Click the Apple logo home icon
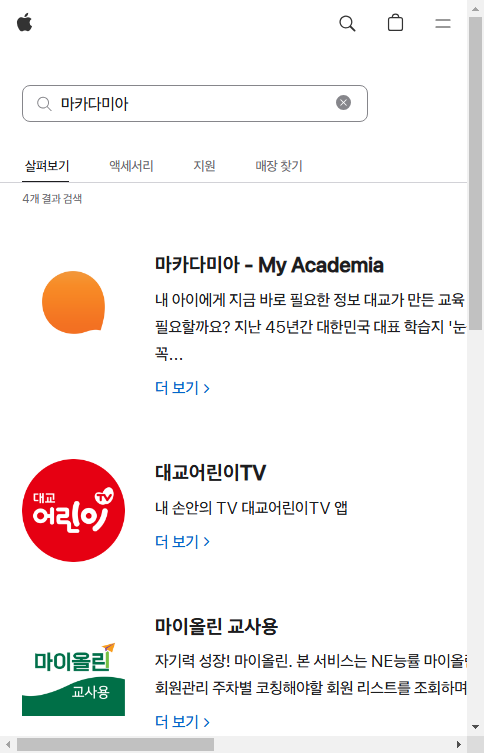This screenshot has width=484, height=753. 24,23
